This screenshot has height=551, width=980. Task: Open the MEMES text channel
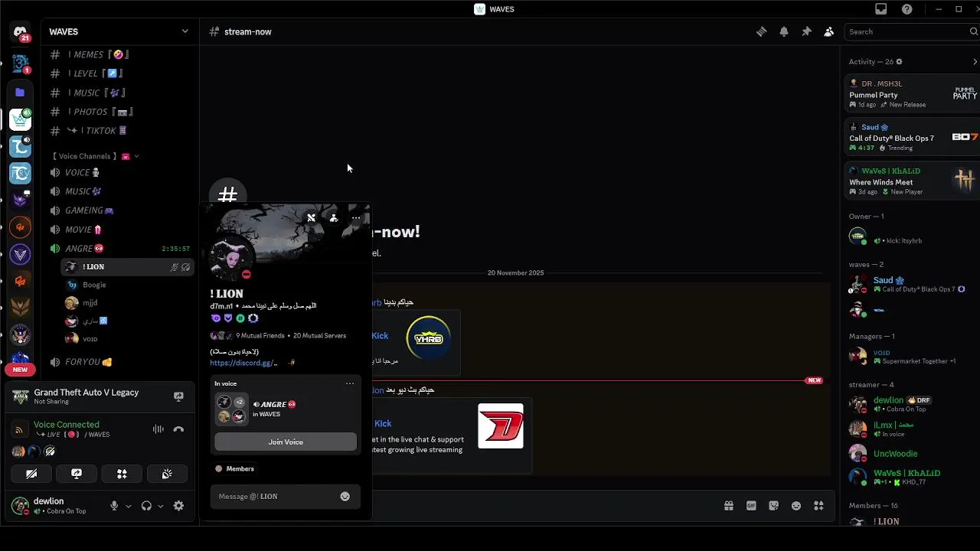119,54
